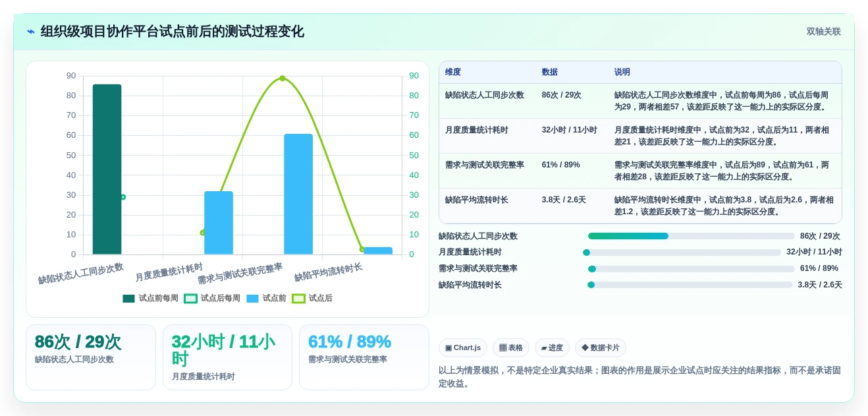
Task: Open the 86次 / 29次 stat card
Action: (91, 357)
